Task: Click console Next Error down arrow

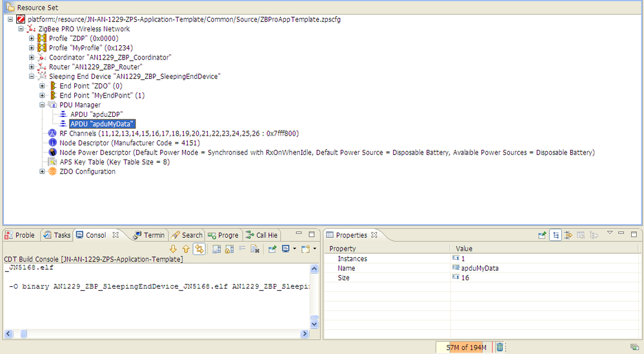Action: (173, 249)
